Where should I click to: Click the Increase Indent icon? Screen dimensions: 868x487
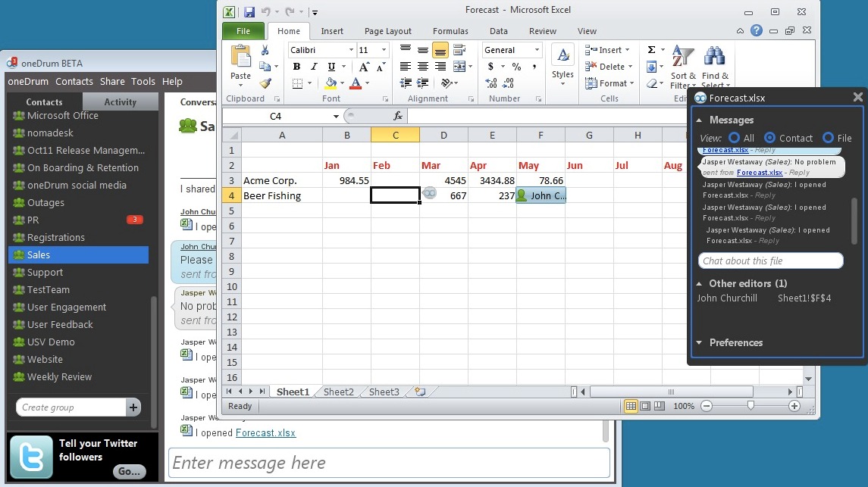(422, 83)
